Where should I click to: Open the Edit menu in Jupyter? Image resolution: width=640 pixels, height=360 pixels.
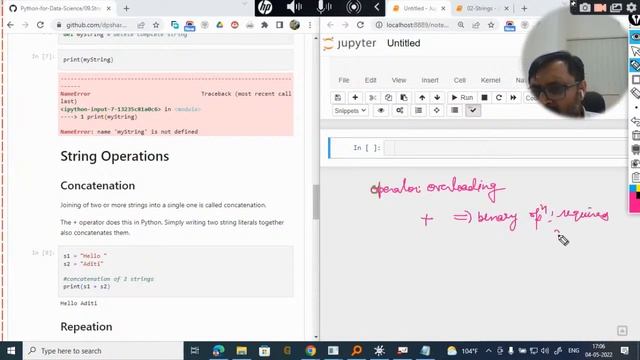tap(370, 80)
